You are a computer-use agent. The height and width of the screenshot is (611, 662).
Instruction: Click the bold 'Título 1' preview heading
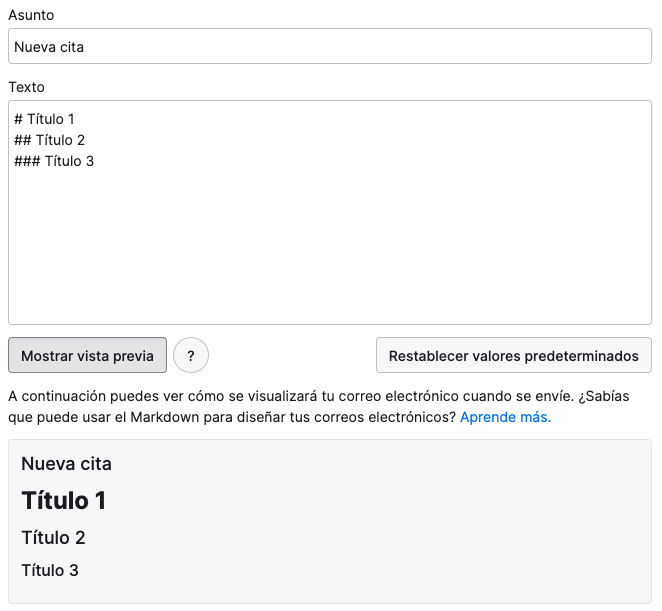click(x=64, y=501)
